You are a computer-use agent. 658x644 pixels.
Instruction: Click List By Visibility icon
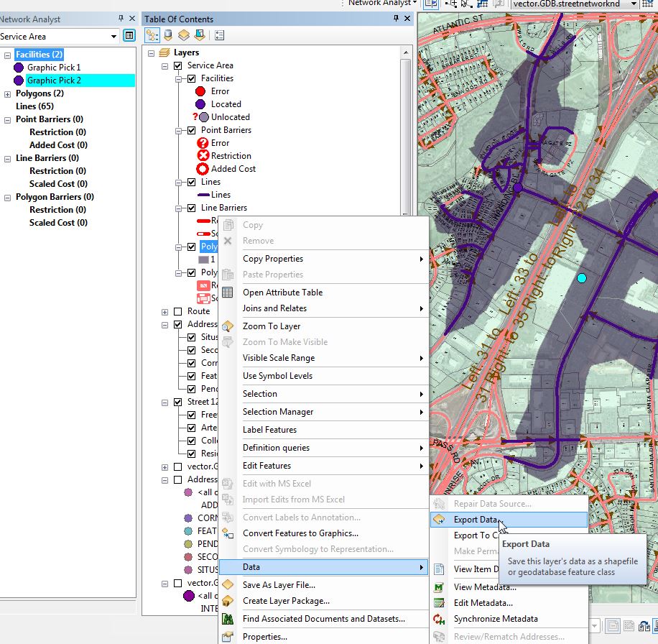click(183, 34)
